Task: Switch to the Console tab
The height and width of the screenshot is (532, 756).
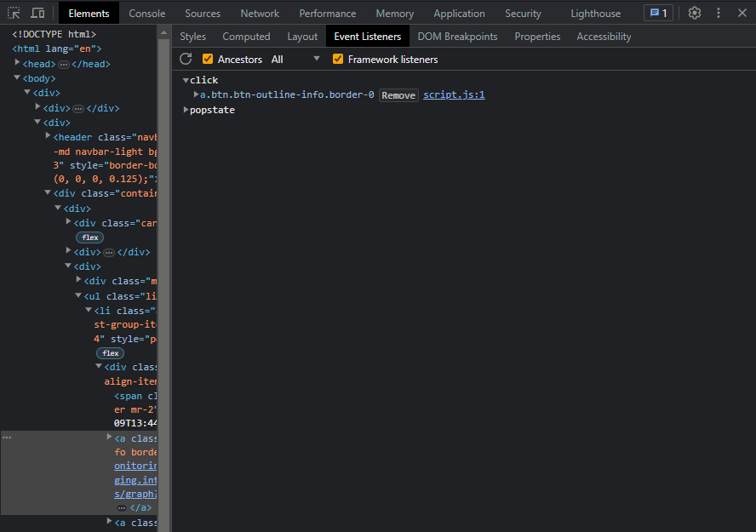Action: pos(146,13)
